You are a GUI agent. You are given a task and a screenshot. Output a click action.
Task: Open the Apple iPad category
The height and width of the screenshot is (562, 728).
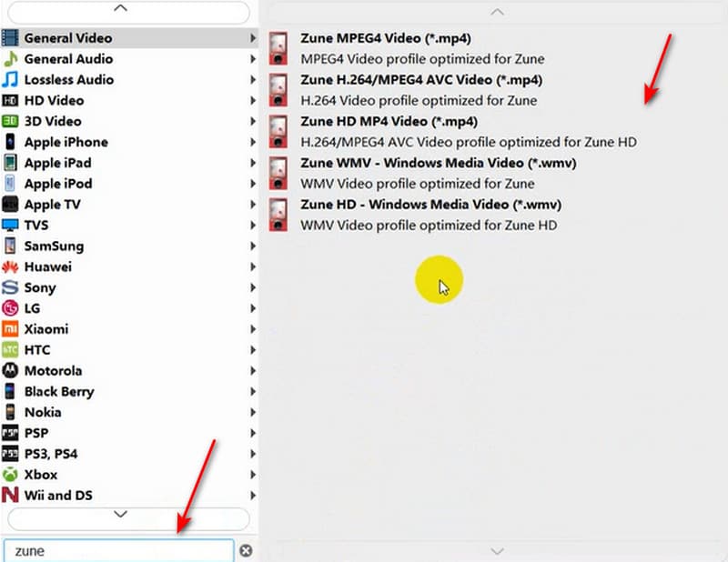[x=129, y=163]
